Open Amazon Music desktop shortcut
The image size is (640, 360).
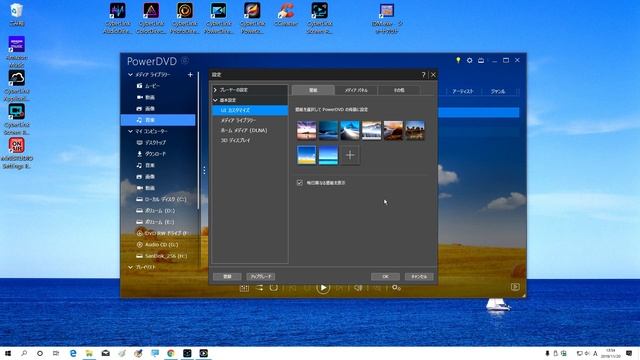(17, 52)
